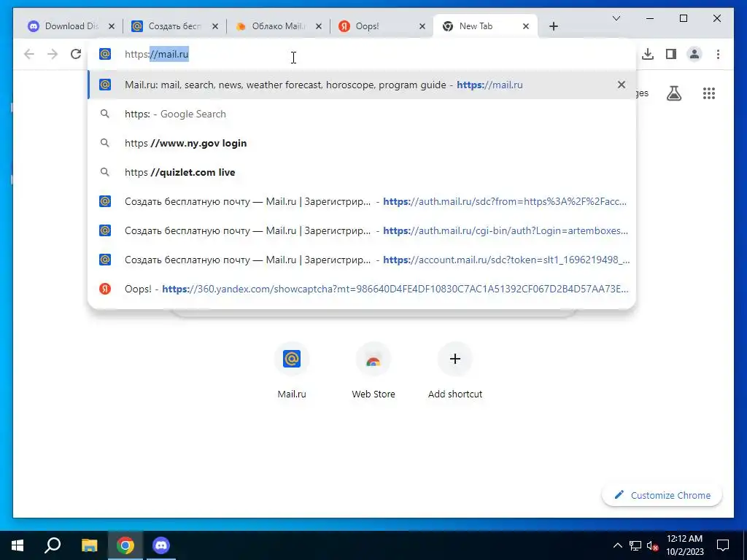Close the Download Discord tab

click(112, 26)
